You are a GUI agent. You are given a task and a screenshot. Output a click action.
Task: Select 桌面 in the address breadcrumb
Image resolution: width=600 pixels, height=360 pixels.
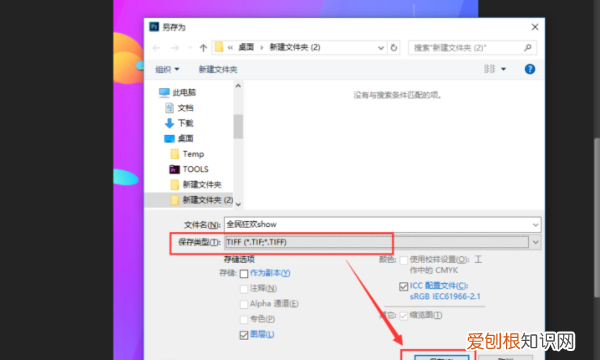click(246, 47)
